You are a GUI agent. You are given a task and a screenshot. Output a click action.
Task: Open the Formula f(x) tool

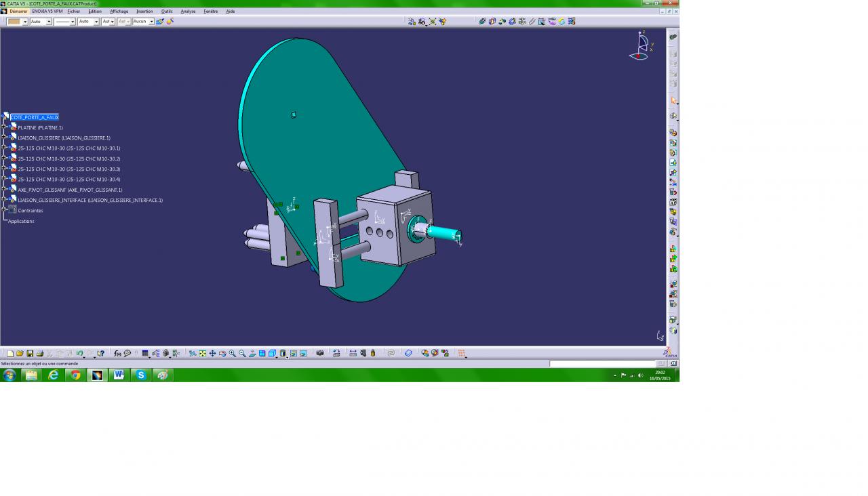(x=117, y=353)
